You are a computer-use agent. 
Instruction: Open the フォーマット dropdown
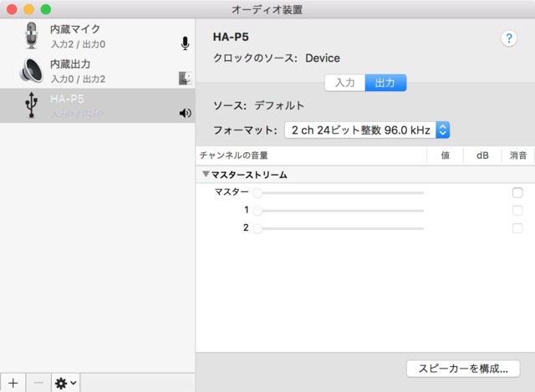click(367, 130)
